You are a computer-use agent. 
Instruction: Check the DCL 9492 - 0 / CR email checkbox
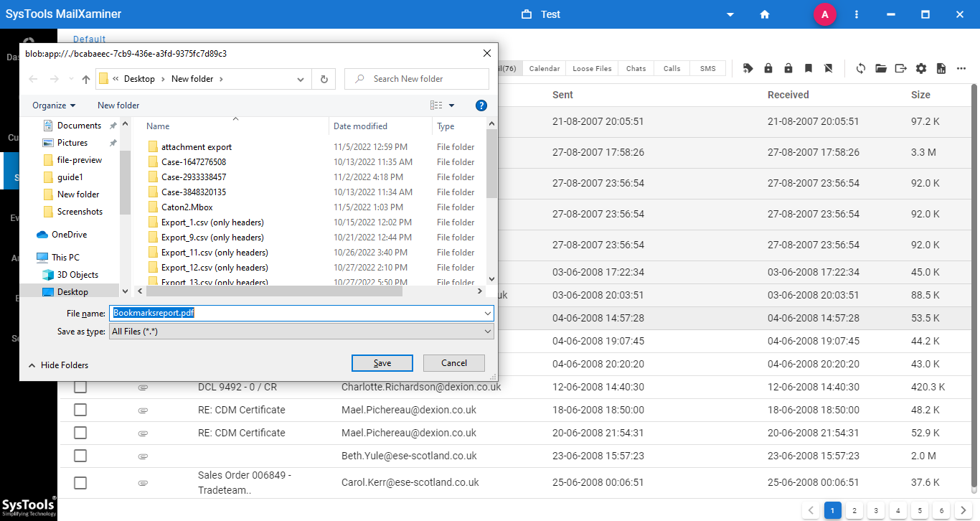[80, 387]
